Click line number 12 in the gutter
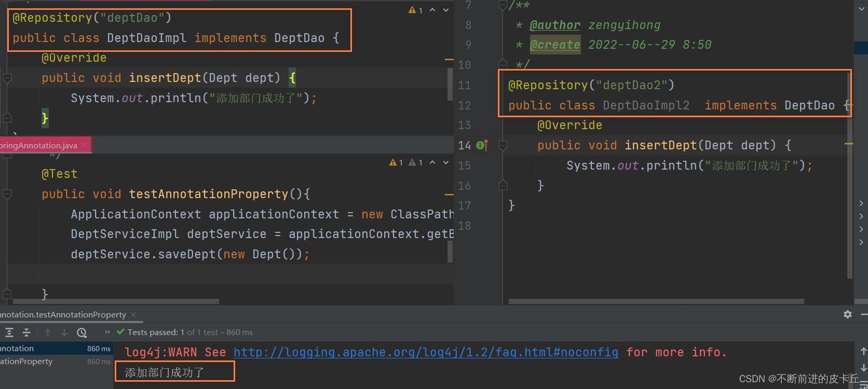Viewport: 868px width, 389px height. (465, 105)
